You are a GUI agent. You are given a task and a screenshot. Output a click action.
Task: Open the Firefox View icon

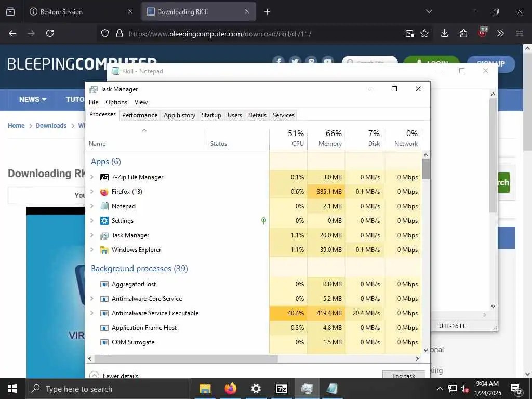click(x=10, y=11)
